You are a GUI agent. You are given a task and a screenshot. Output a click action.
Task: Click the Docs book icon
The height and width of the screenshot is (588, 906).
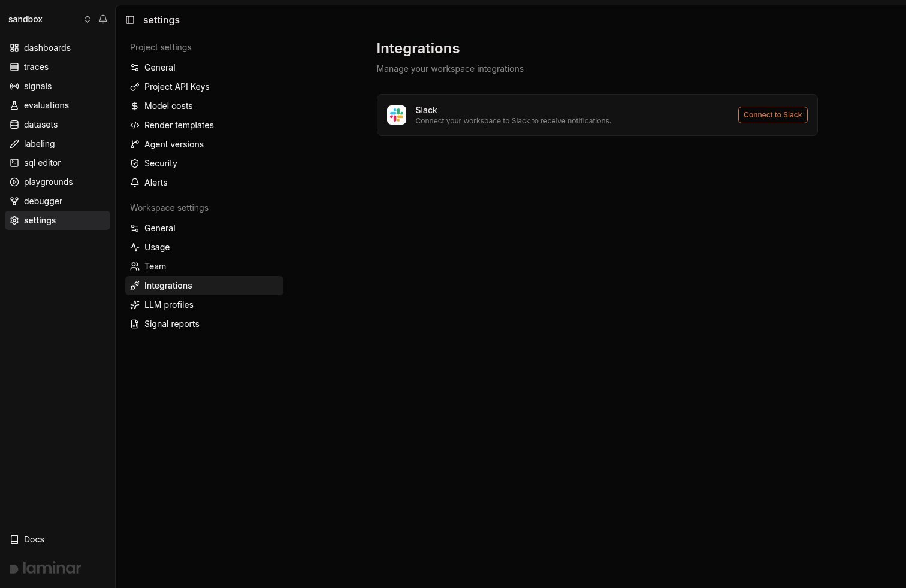click(x=14, y=539)
